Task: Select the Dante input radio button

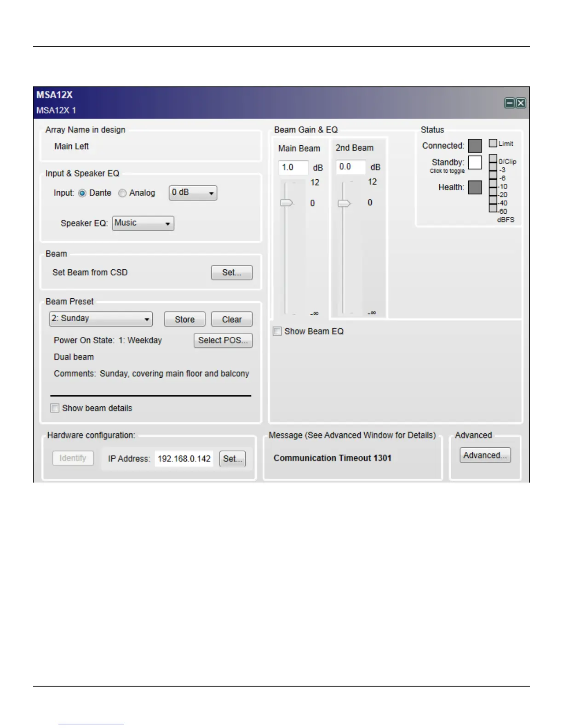Action: [82, 193]
